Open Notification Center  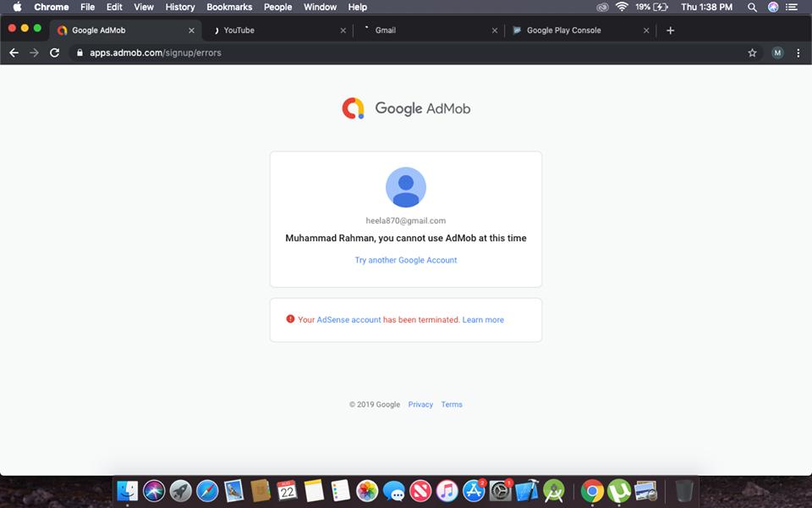click(x=792, y=8)
